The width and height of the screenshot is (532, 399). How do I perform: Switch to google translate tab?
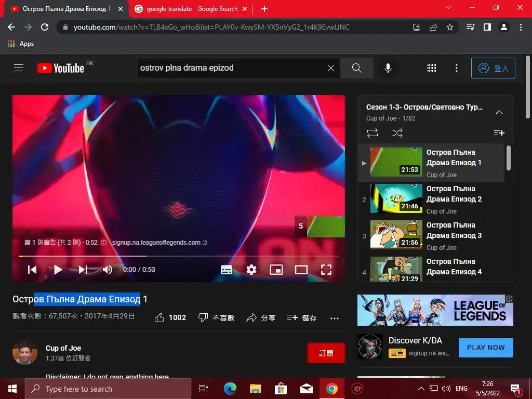click(192, 9)
